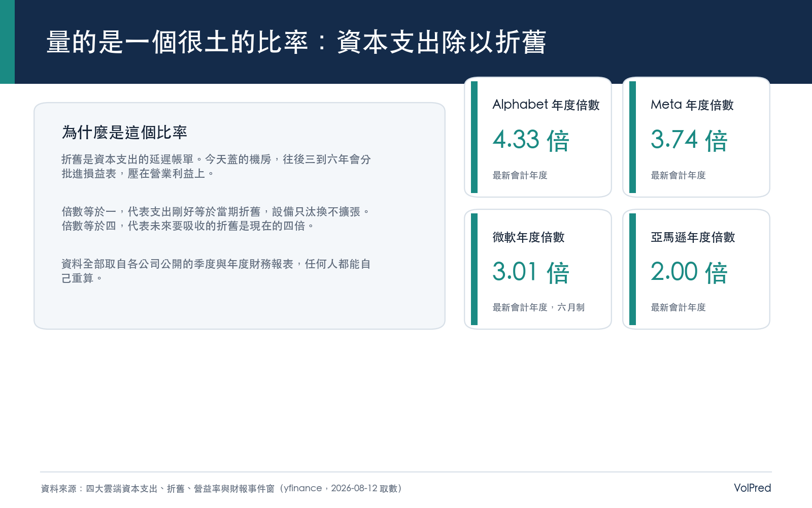812x508 pixels.
Task: Click the Alphabet 年度倍數 label
Action: pos(546,105)
